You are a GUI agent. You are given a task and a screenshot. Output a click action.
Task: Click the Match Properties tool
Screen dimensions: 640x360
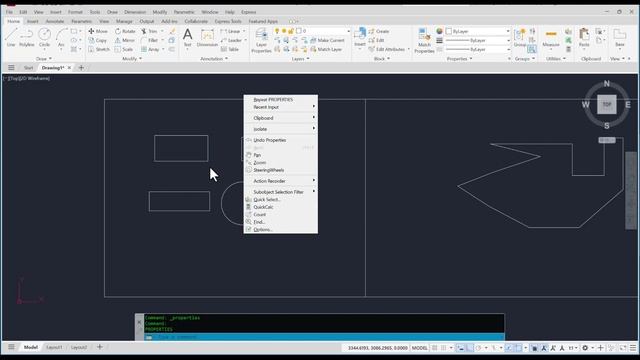point(424,41)
